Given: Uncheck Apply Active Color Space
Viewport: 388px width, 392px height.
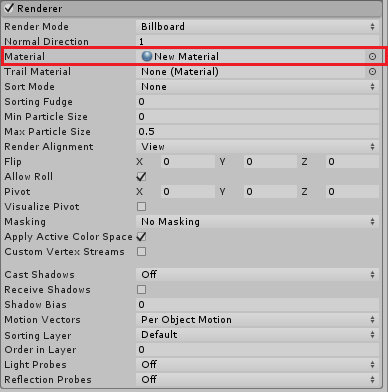Looking at the screenshot, I should click(x=141, y=237).
